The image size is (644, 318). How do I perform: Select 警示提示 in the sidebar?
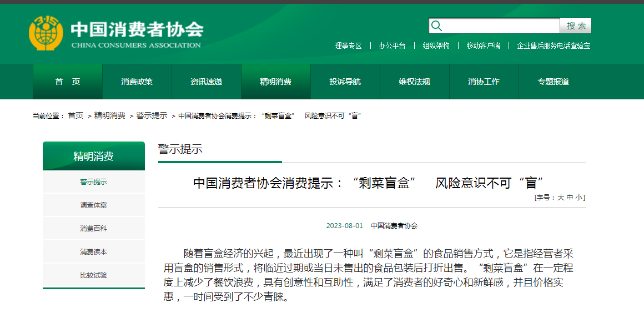pyautogui.click(x=94, y=182)
